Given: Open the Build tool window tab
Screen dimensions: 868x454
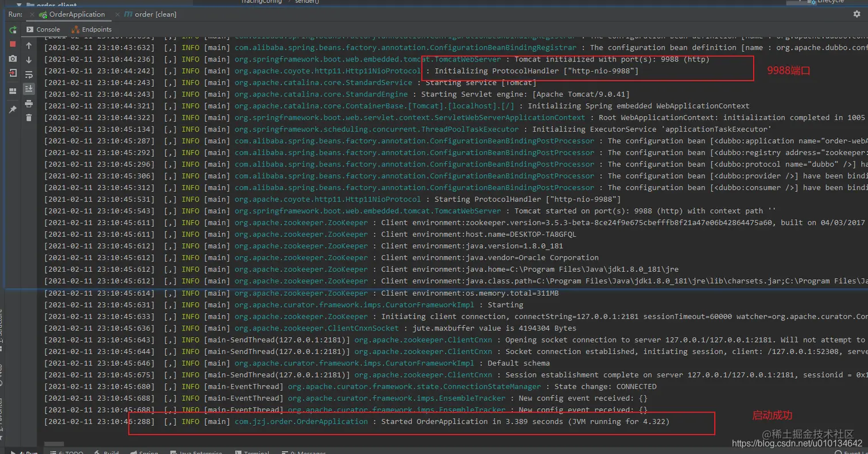Looking at the screenshot, I should (x=107, y=452).
